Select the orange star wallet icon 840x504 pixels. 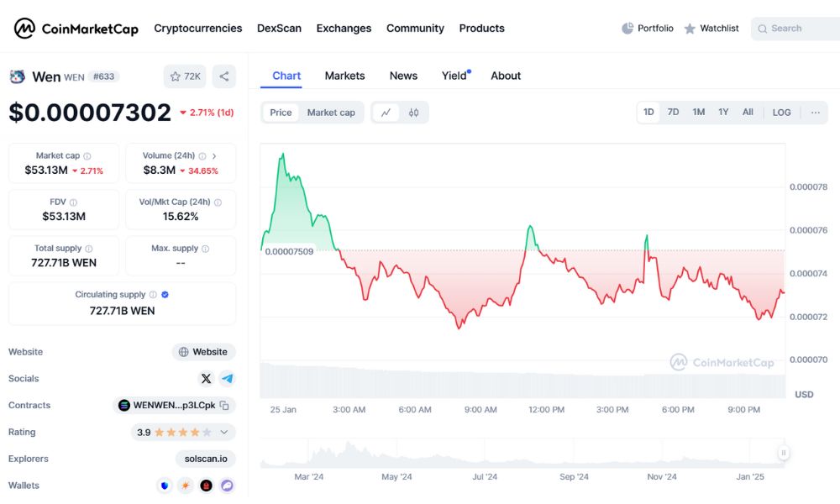click(186, 486)
